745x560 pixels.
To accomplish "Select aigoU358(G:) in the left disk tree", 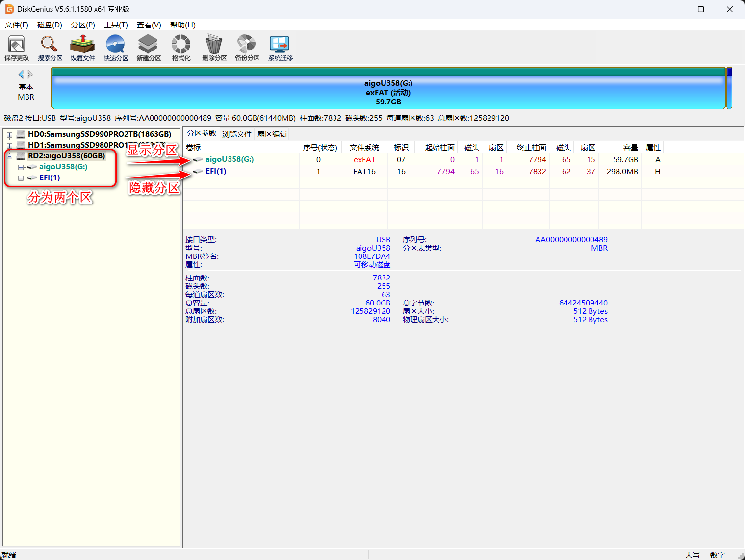I will click(x=63, y=167).
